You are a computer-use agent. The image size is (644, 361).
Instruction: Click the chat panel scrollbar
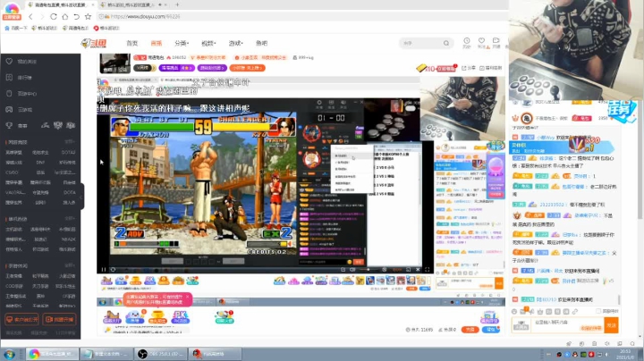619,299
